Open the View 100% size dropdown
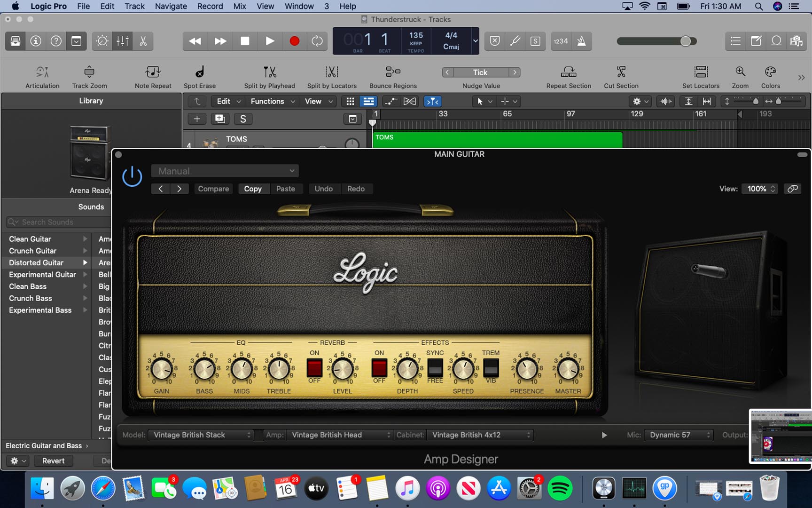The image size is (812, 508). (760, 189)
